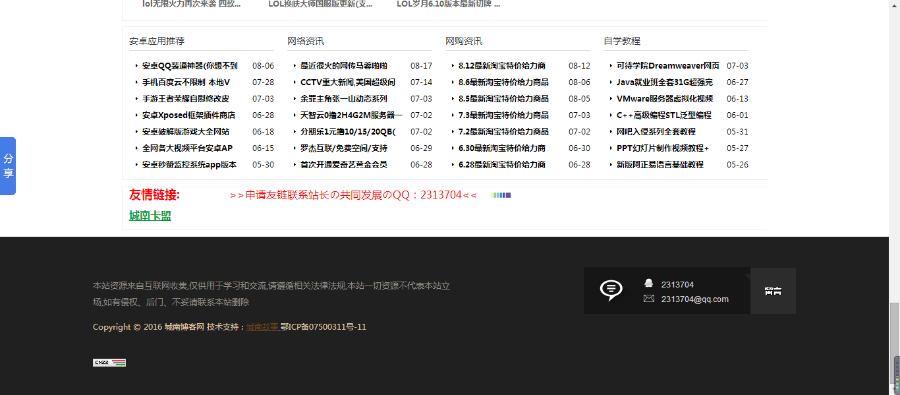
Task: Open the LOL岁月6.10版本最新切牌 link at top
Action: [x=448, y=4]
